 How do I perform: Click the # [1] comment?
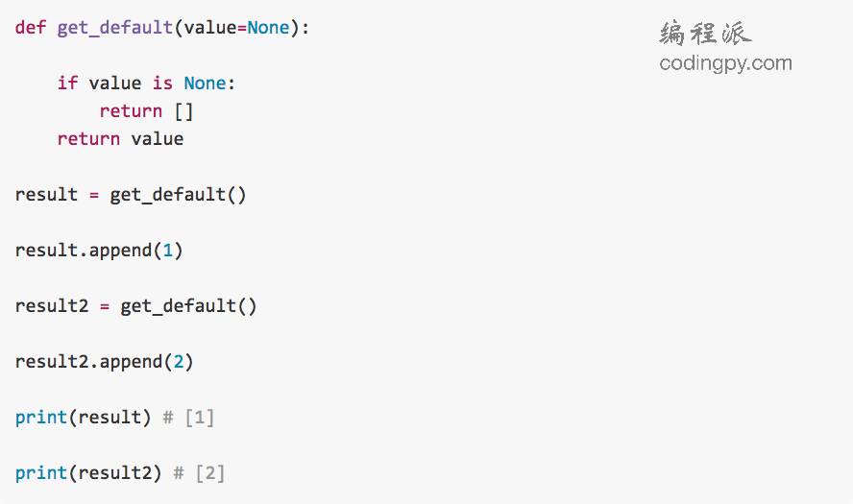pos(188,418)
